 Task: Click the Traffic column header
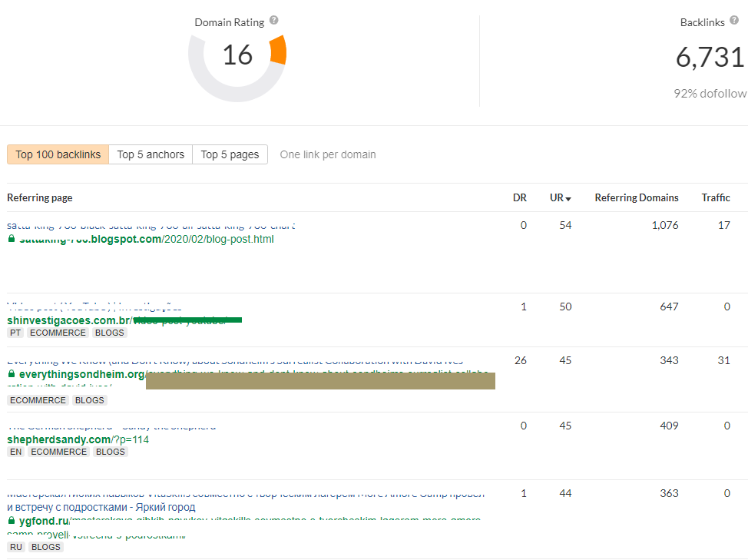(x=716, y=197)
